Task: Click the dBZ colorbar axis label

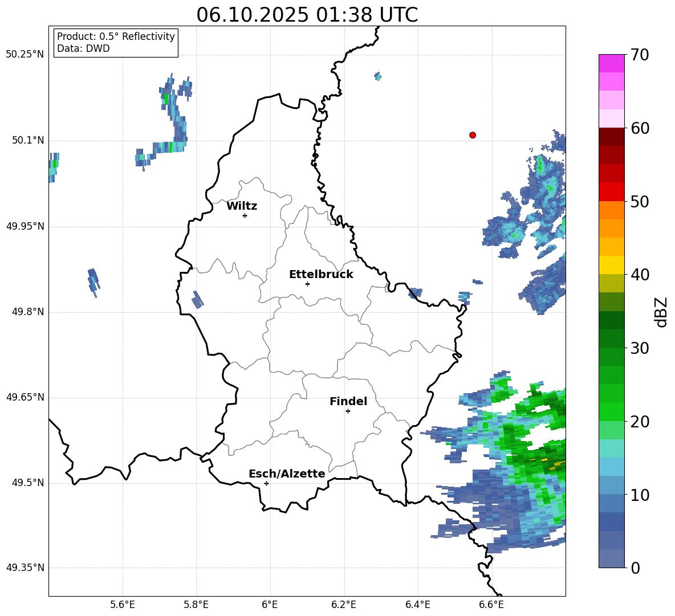Action: [662, 312]
